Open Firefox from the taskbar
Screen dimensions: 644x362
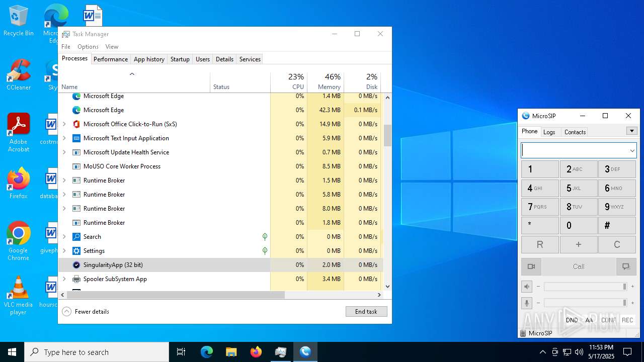(x=256, y=352)
